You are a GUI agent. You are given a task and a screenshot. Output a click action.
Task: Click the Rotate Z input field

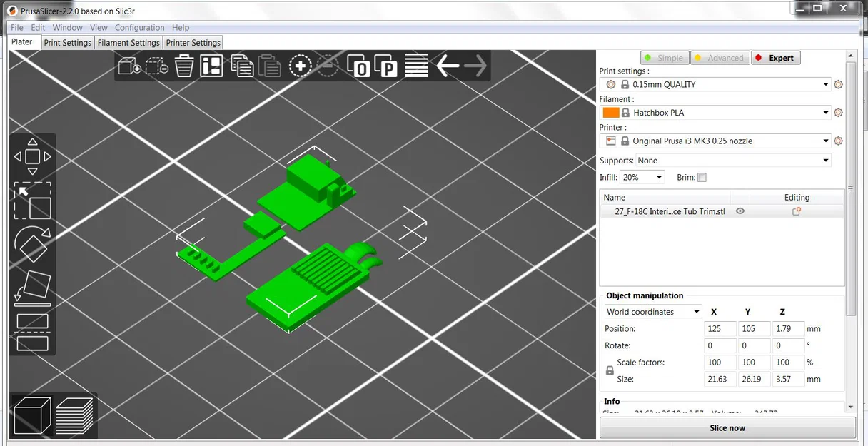(x=789, y=345)
